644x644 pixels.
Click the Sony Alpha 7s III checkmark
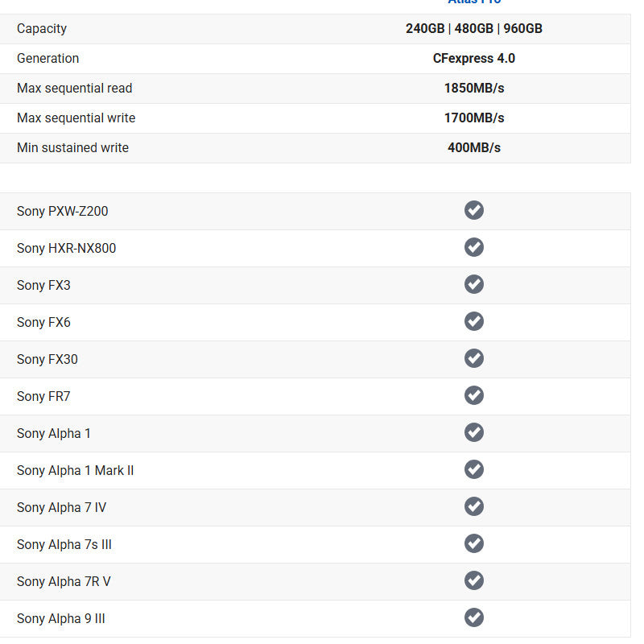[x=474, y=543]
